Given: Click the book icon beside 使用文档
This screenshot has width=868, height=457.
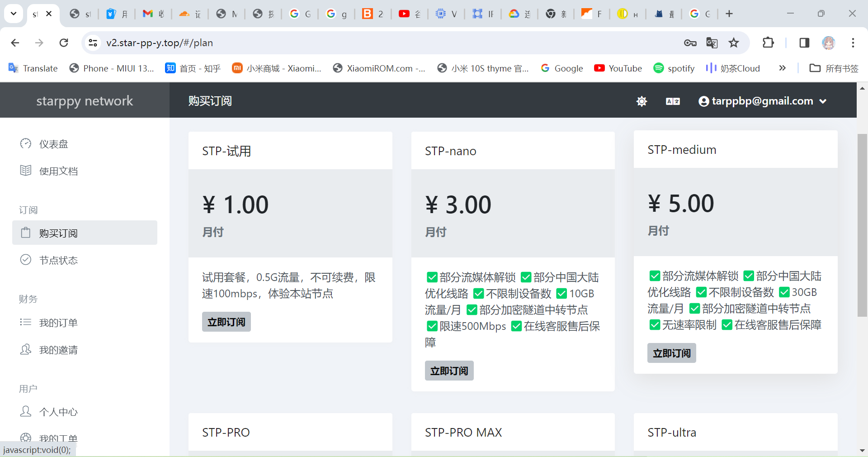Looking at the screenshot, I should click(x=26, y=170).
